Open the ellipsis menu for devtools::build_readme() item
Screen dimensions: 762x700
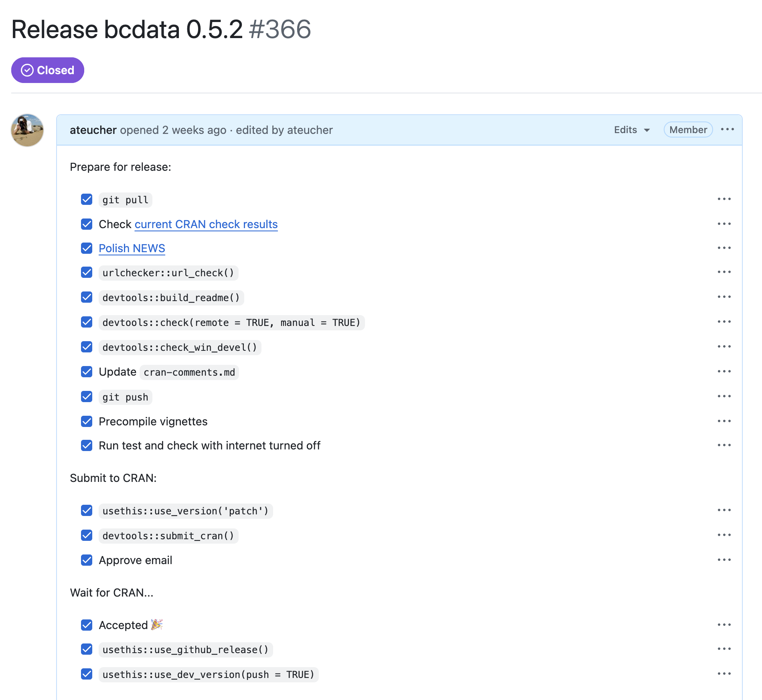tap(724, 297)
